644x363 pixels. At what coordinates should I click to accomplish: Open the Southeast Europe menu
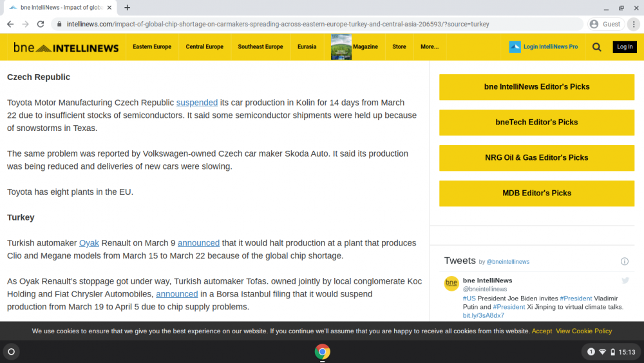(x=260, y=47)
